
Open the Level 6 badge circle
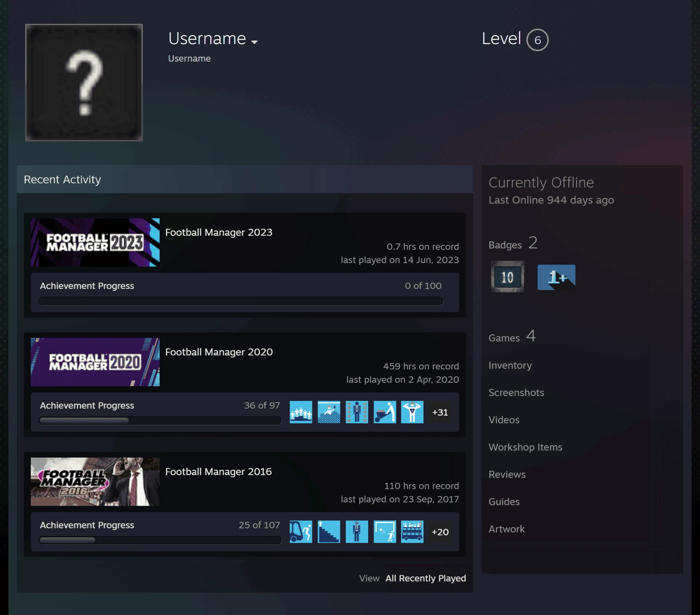[537, 40]
